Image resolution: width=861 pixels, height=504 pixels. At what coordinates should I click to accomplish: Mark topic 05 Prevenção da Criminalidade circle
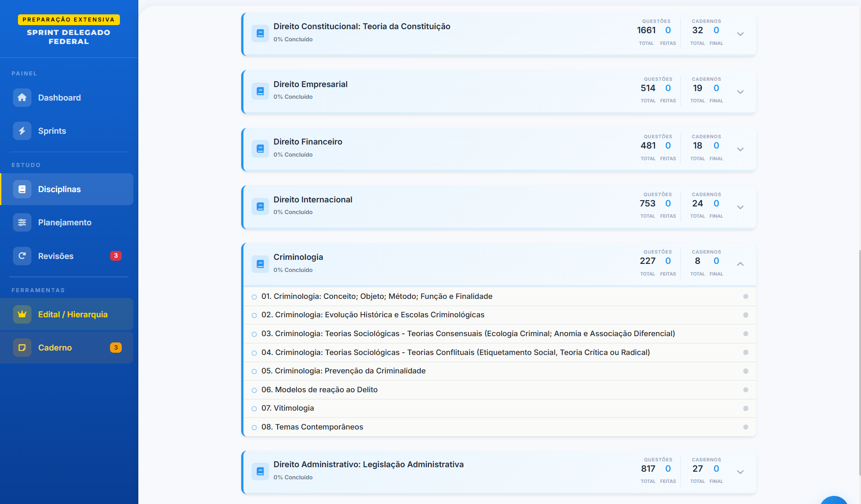tap(254, 371)
